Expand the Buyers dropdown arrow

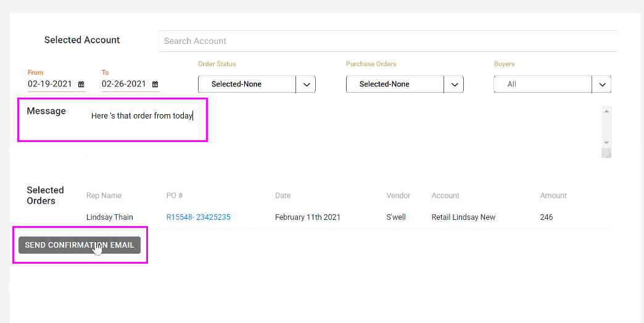tap(601, 85)
